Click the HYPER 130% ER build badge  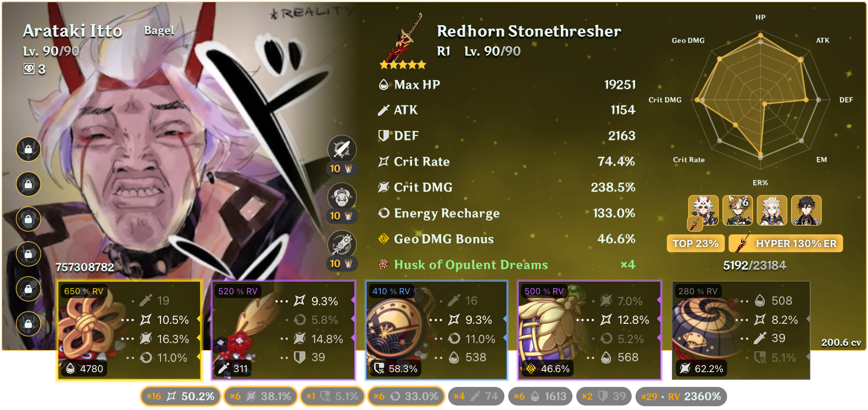tap(786, 243)
